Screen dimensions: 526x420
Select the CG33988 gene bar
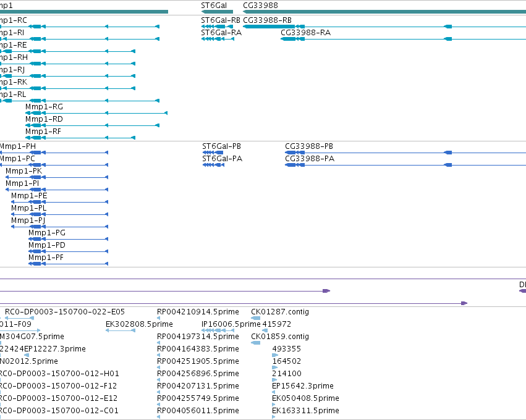coord(384,12)
